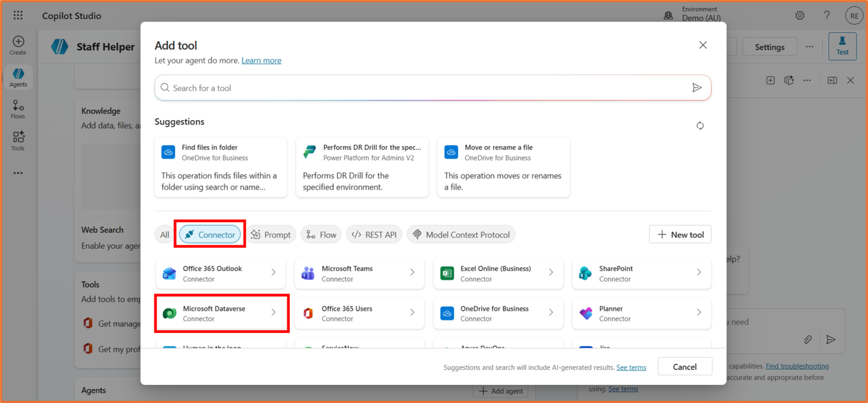
Task: Select the Connector filter chip
Action: (x=210, y=234)
